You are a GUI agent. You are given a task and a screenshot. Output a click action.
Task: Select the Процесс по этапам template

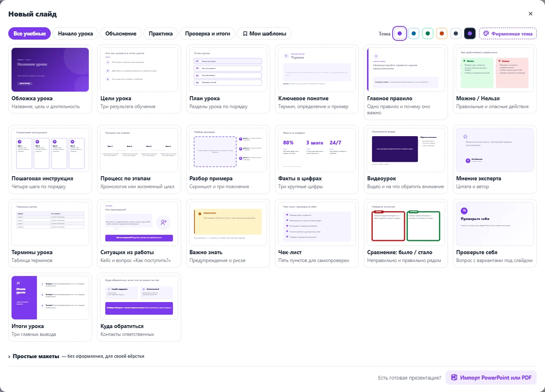139,159
